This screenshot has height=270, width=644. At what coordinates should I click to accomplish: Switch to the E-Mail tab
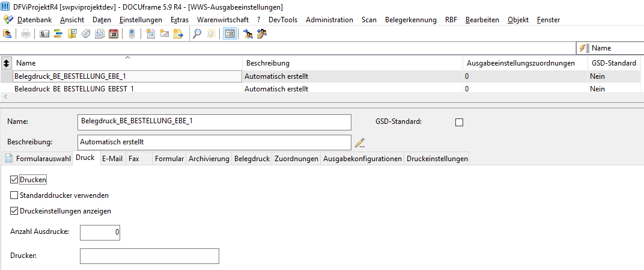112,159
